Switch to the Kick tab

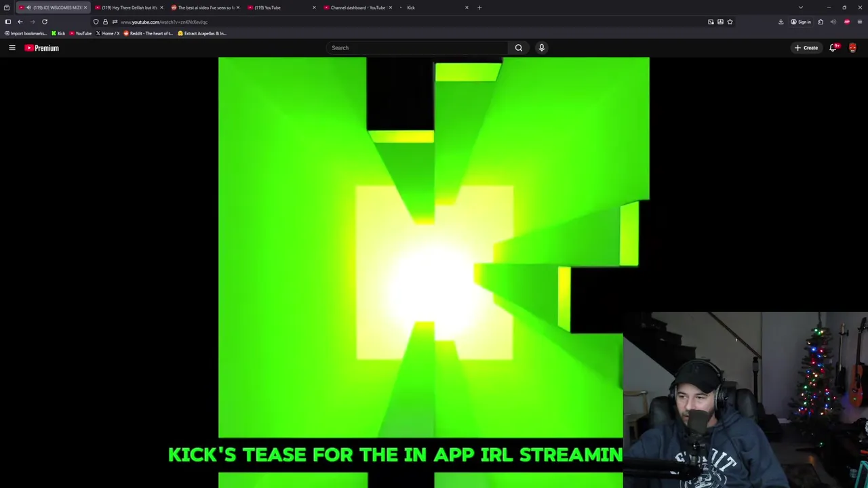433,7
